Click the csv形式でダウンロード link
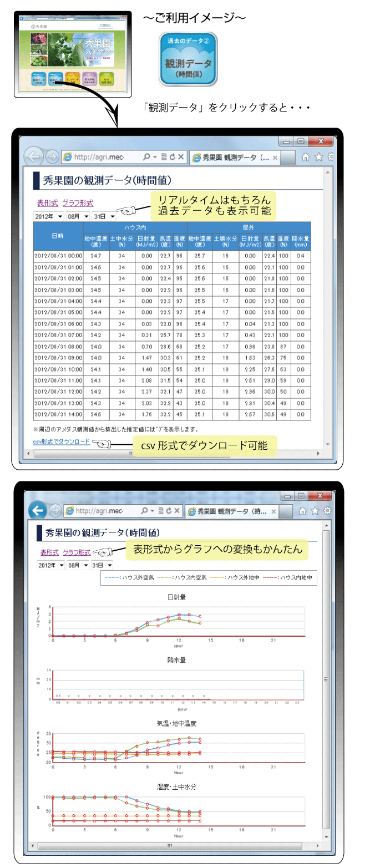This screenshot has height=868, width=375. (61, 441)
